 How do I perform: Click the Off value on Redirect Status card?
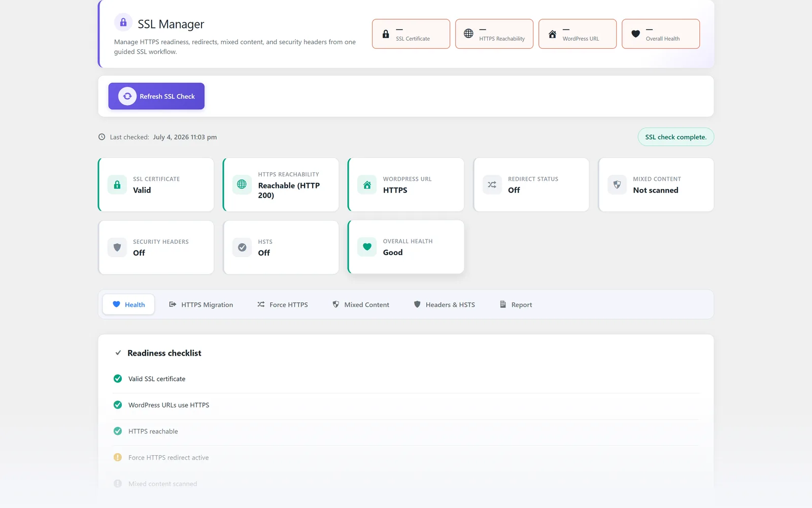514,190
